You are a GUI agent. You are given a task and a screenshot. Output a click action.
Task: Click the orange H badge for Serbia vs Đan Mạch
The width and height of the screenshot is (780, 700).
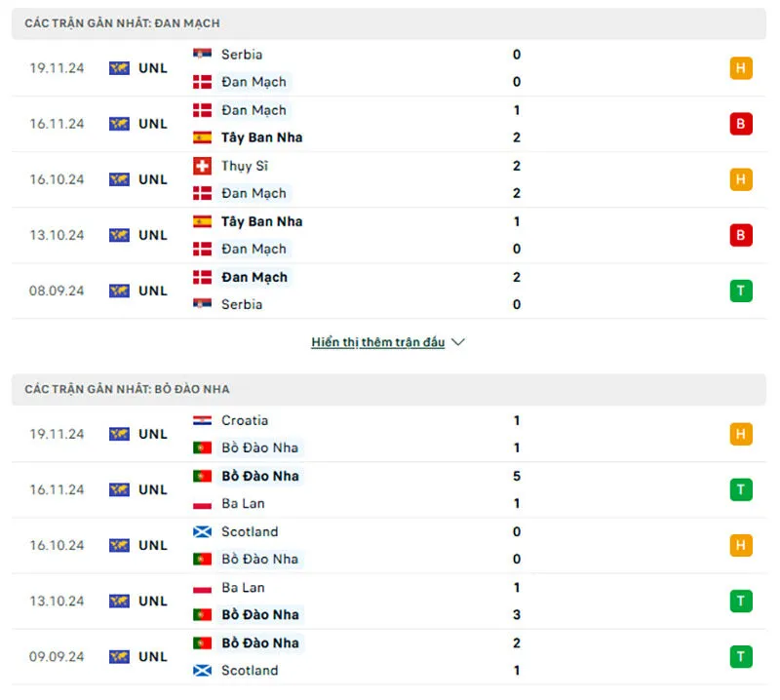[741, 68]
